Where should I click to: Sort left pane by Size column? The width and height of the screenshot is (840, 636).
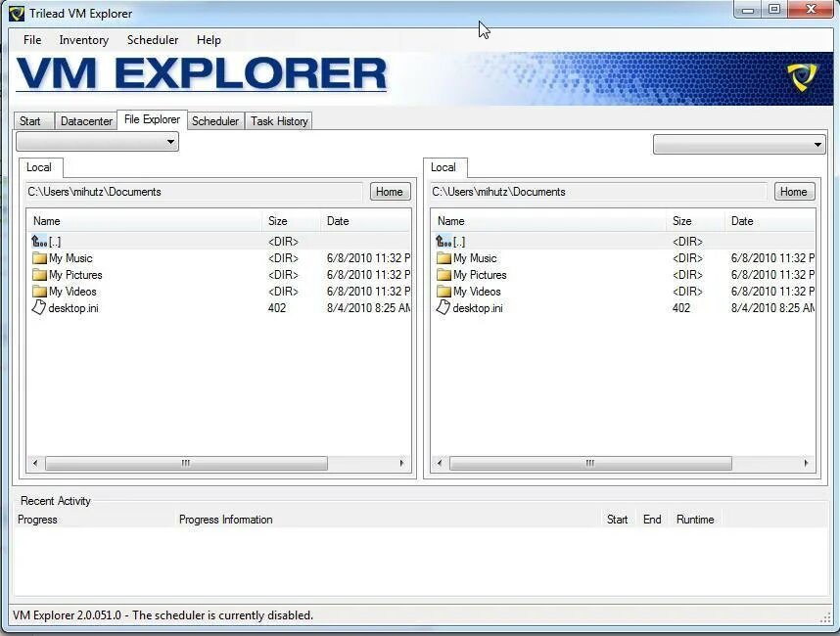coord(292,221)
